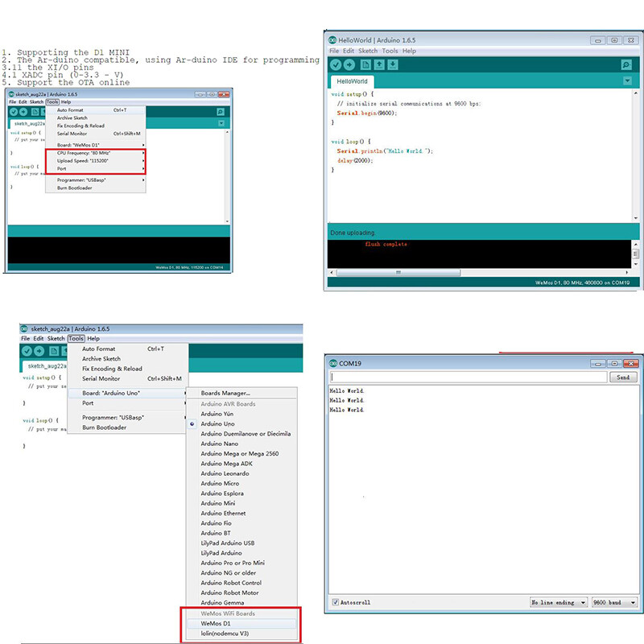Click Upload icon in top-left sketch_aug22a window
The width and height of the screenshot is (644, 644).
[23, 112]
